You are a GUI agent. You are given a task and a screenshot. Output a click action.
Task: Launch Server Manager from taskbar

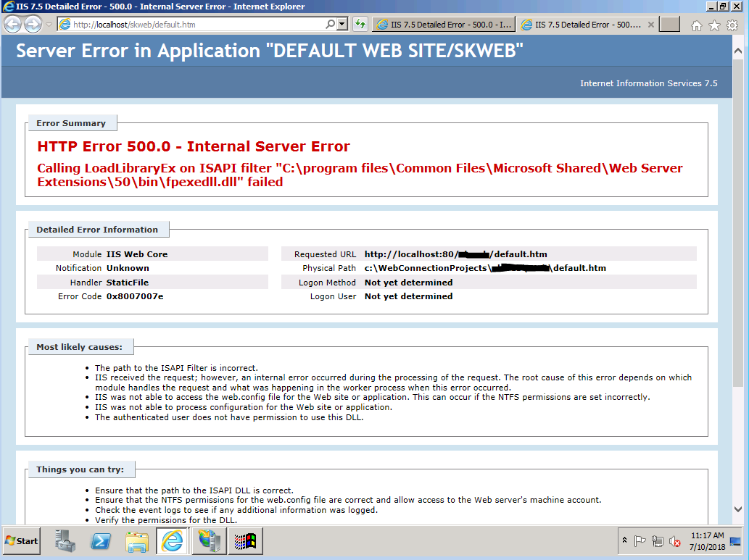65,541
